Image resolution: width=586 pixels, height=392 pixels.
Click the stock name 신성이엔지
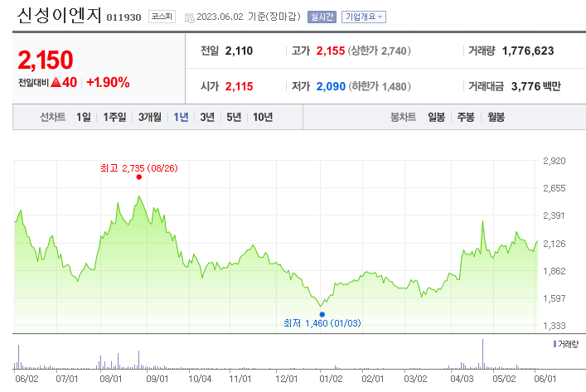pyautogui.click(x=59, y=16)
